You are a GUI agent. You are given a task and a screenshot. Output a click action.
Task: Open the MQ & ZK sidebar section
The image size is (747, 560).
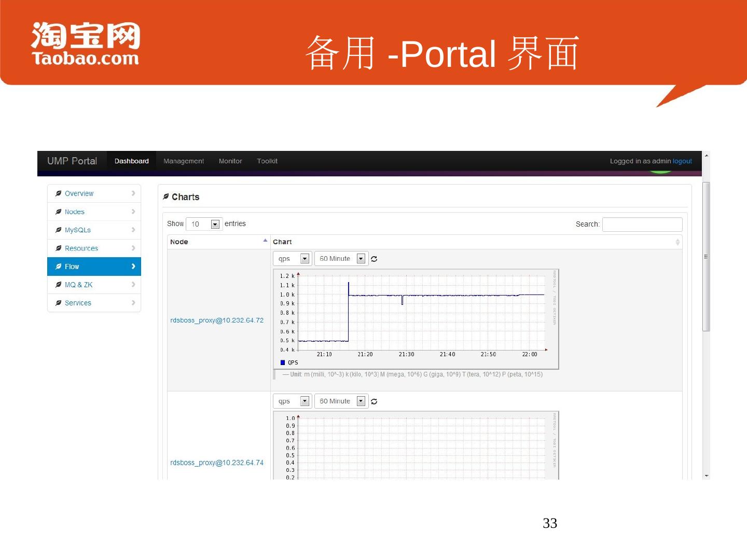pyautogui.click(x=94, y=285)
